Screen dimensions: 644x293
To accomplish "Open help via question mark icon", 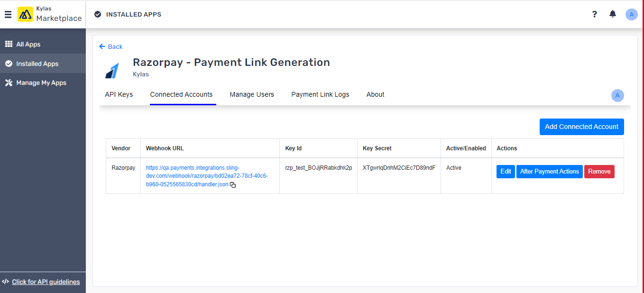I will 594,14.
